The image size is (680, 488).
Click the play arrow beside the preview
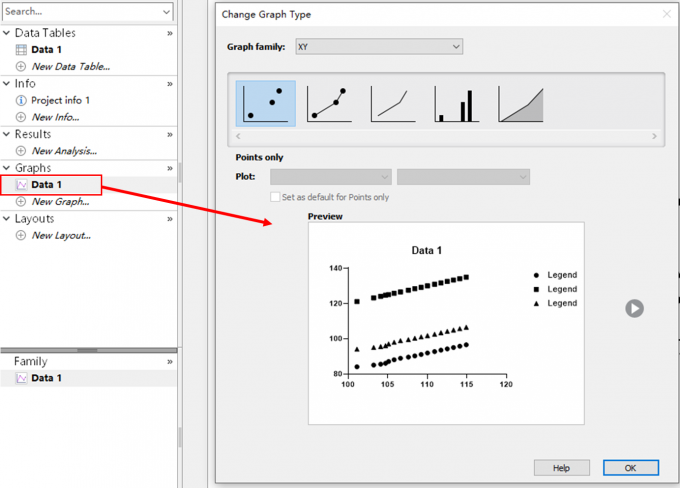pos(634,308)
